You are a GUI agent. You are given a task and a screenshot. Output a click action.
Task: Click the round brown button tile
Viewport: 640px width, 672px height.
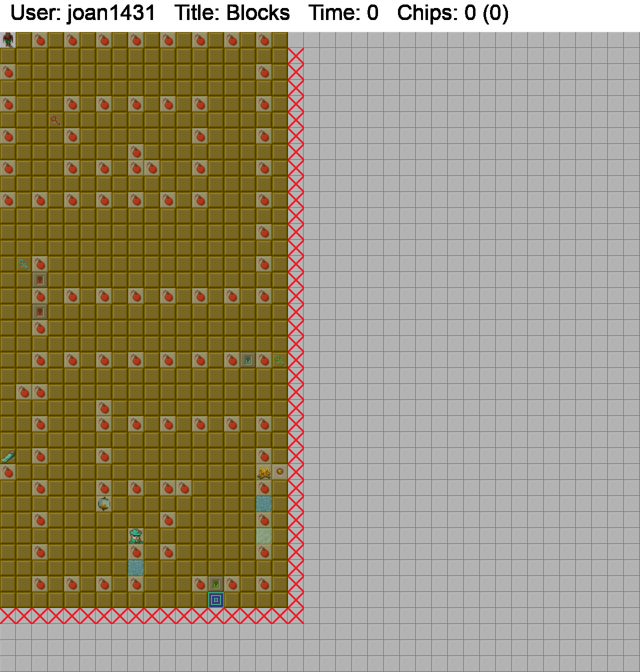coord(280,472)
